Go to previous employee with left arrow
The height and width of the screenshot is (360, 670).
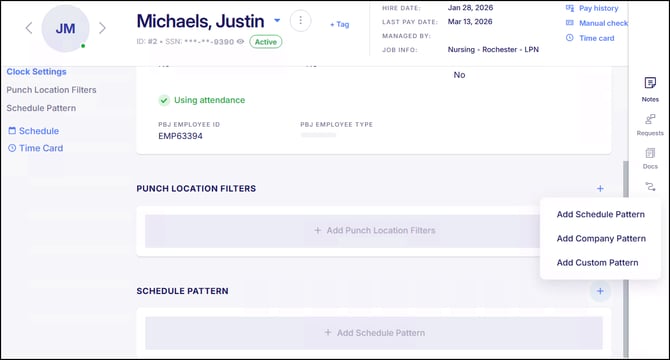pos(29,28)
